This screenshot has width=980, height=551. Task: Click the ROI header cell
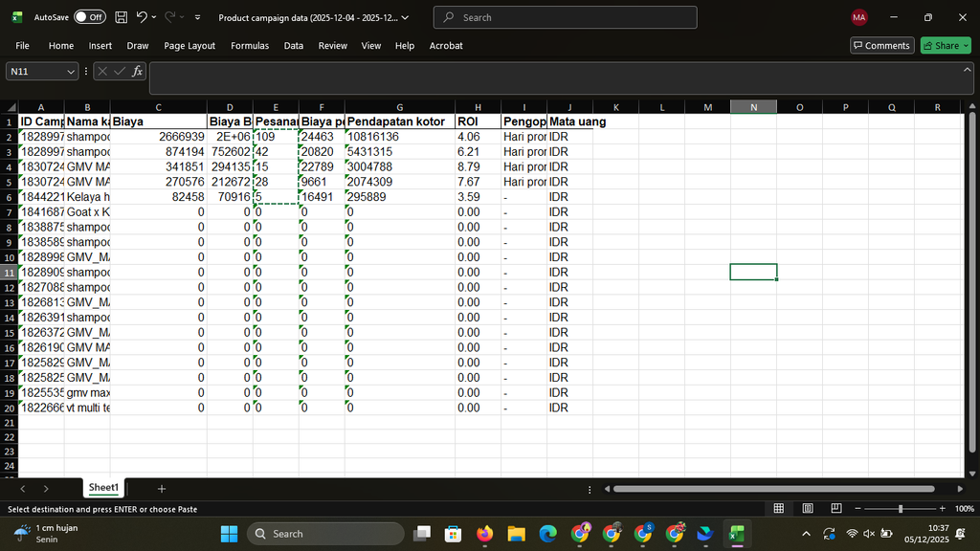(x=478, y=121)
